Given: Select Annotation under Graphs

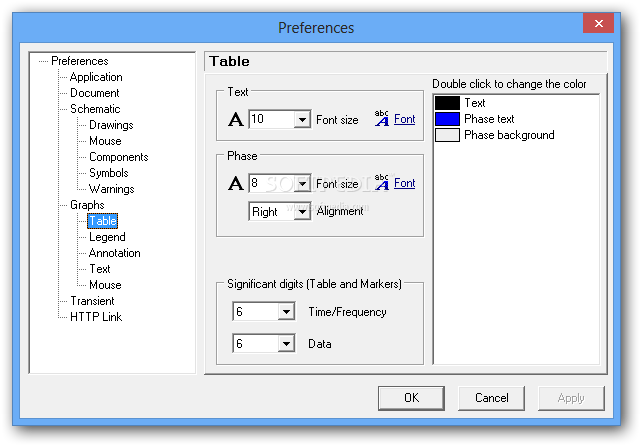Looking at the screenshot, I should [114, 253].
